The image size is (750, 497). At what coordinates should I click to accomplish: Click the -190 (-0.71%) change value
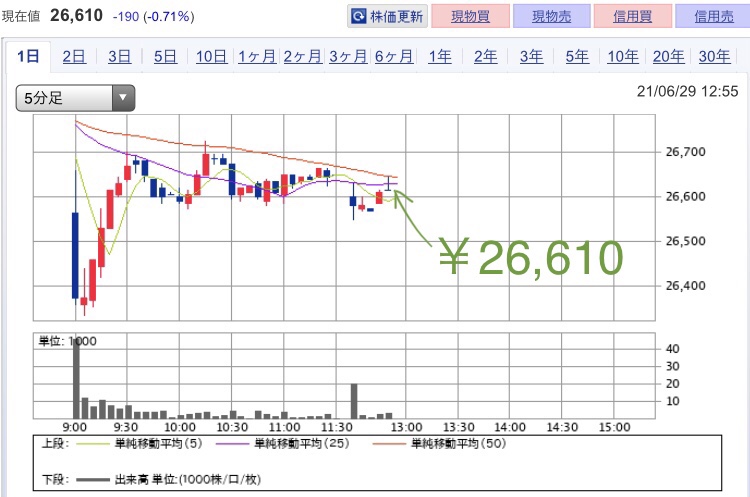[x=153, y=17]
